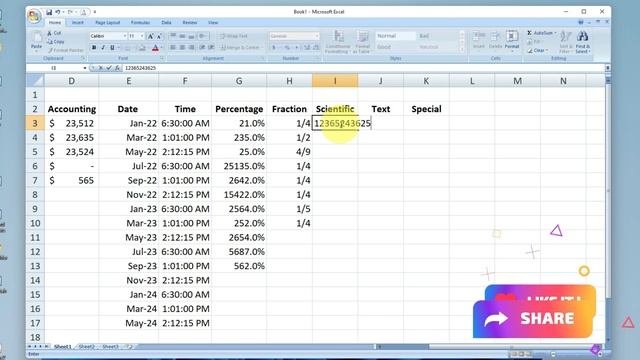This screenshot has height=360, width=640.
Task: Decrease decimal places icon
Action: point(316,48)
